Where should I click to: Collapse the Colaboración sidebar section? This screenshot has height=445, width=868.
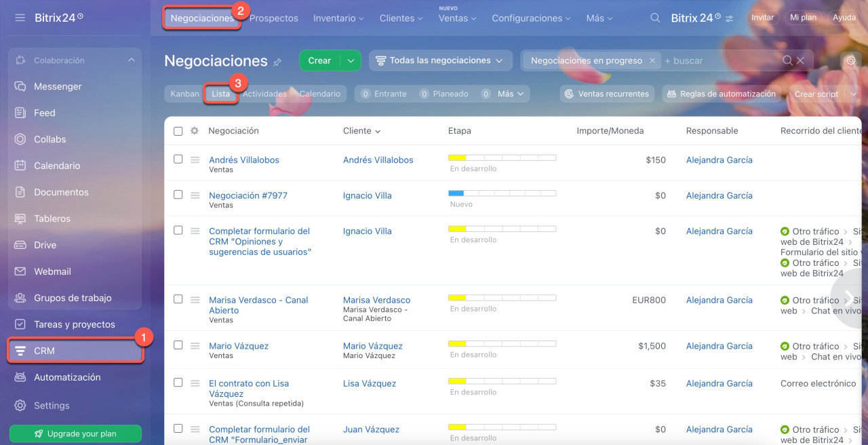131,60
